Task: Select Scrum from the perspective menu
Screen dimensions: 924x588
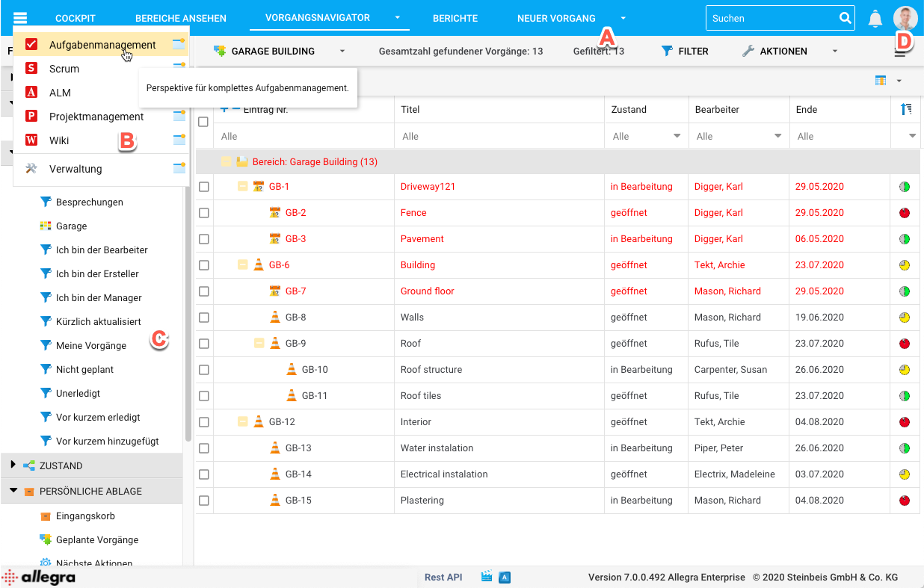Action: (64, 69)
